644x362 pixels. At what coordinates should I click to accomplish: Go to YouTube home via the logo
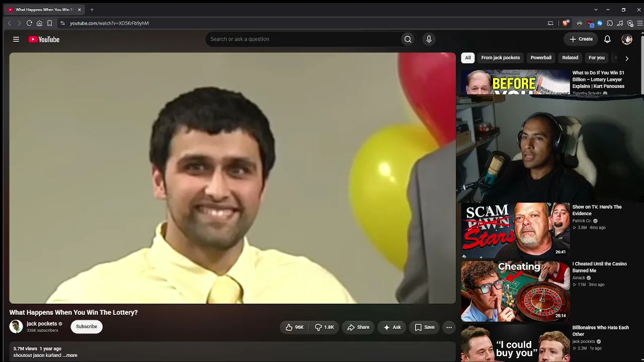44,39
